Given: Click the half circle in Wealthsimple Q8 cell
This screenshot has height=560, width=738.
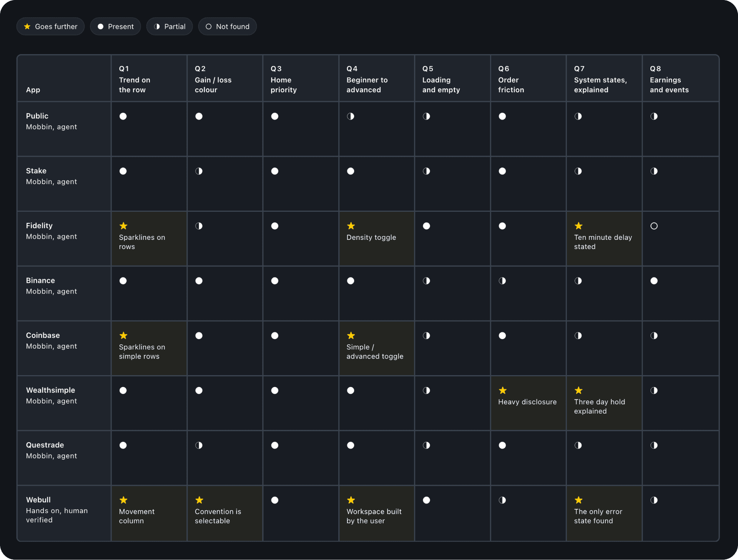Looking at the screenshot, I should click(654, 391).
